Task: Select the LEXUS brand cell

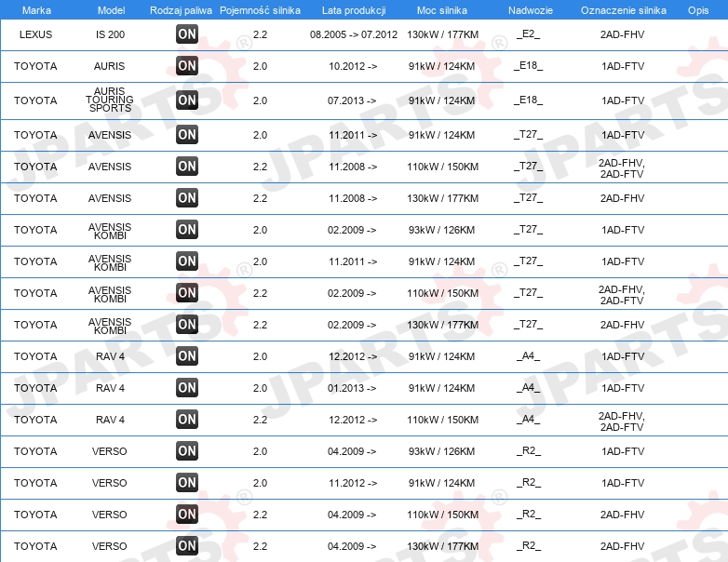Action: 35,34
